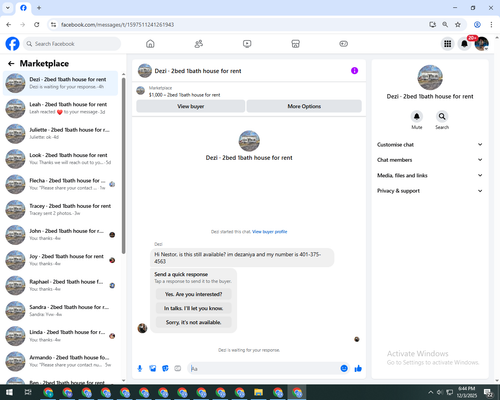
Task: Expand Privacy & support section
Action: (x=430, y=191)
